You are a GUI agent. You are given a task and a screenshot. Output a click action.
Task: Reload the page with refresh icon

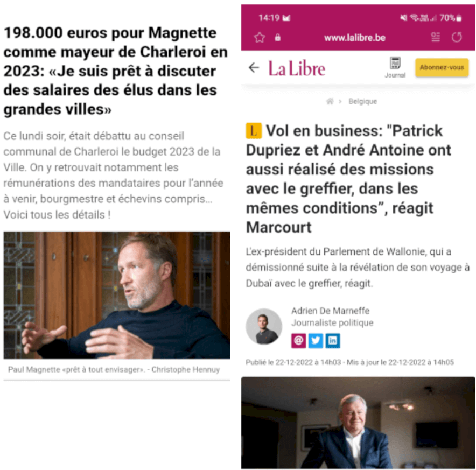457,37
